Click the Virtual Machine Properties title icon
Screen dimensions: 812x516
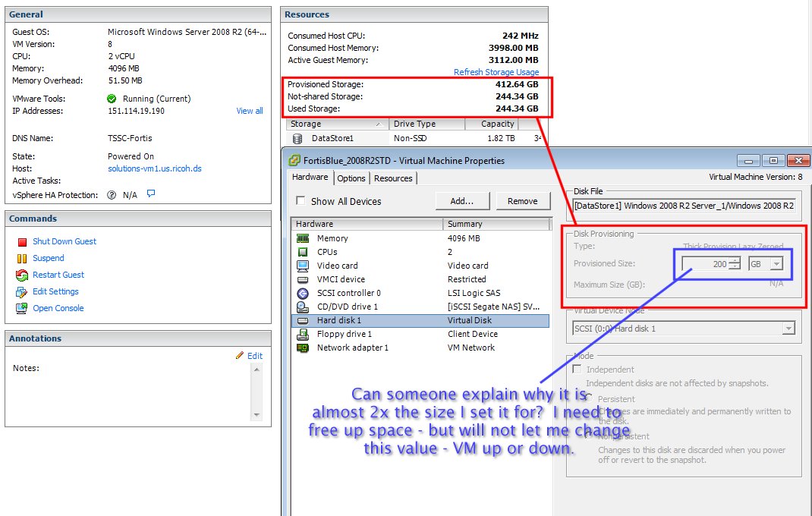[x=294, y=161]
